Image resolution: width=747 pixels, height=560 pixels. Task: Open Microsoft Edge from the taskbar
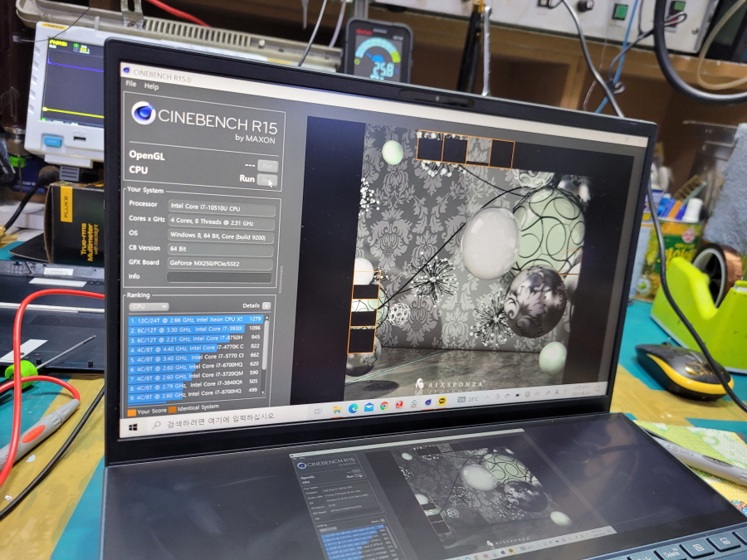tap(354, 407)
